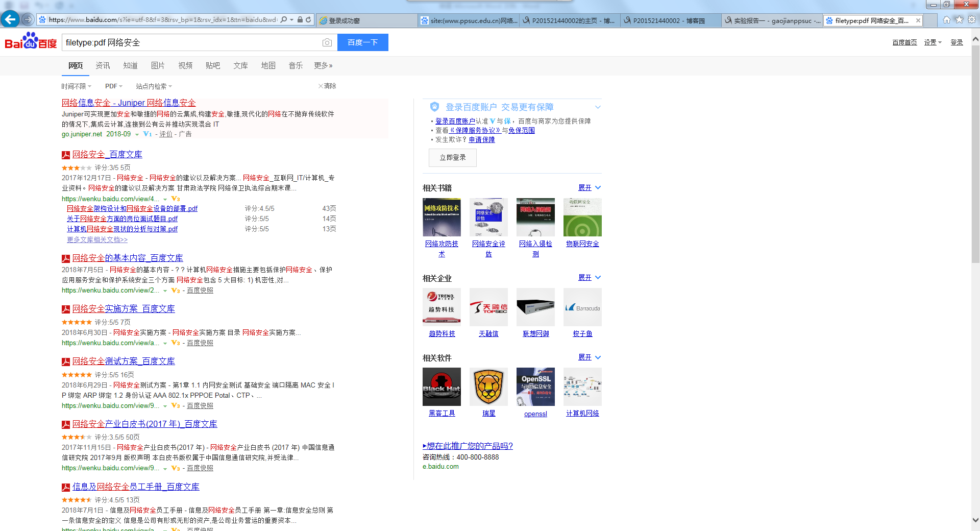The width and height of the screenshot is (980, 531).
Task: Click PDF icon beside 网络安全产业白皮书
Action: 66,425
